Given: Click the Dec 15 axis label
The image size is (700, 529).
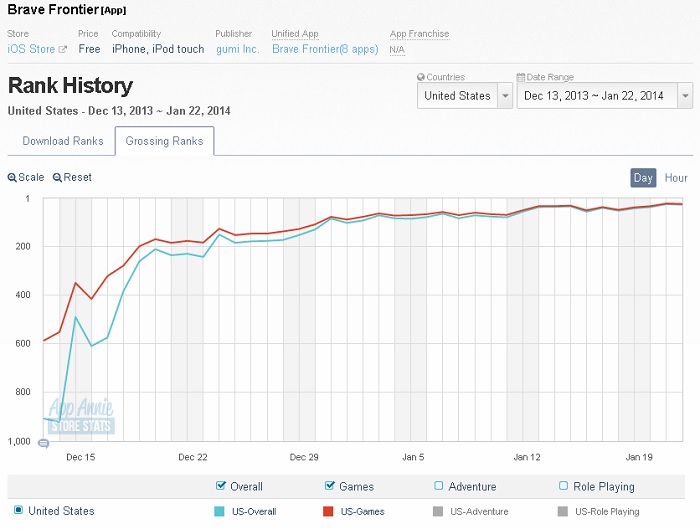Looking at the screenshot, I should 80,457.
